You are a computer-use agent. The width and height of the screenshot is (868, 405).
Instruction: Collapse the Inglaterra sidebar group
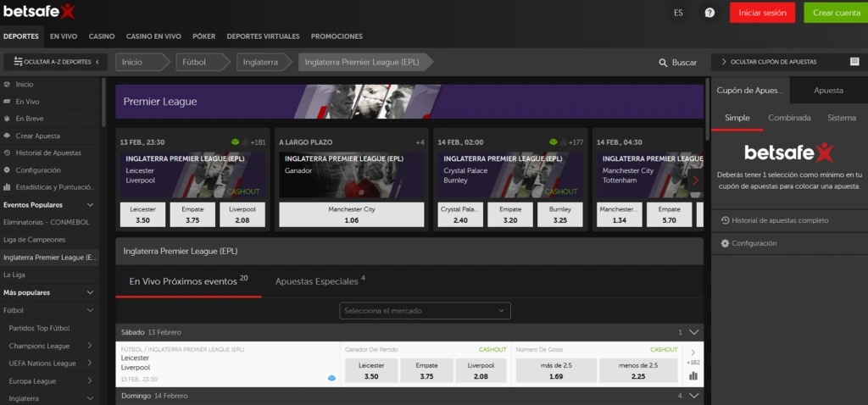point(90,398)
